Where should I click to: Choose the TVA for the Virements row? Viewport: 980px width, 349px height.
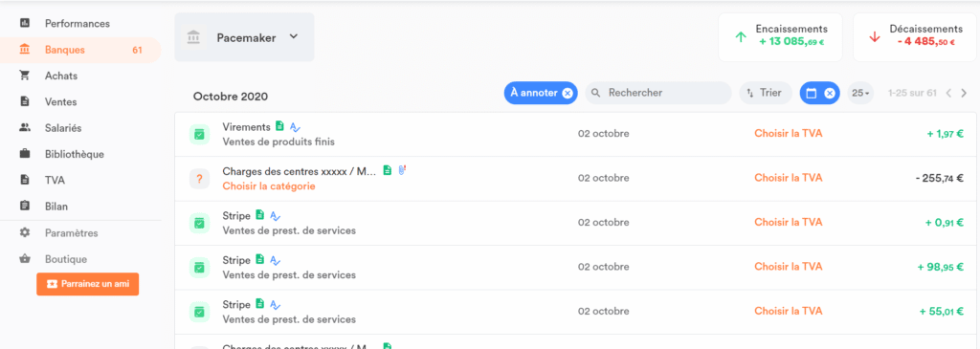[x=789, y=134]
